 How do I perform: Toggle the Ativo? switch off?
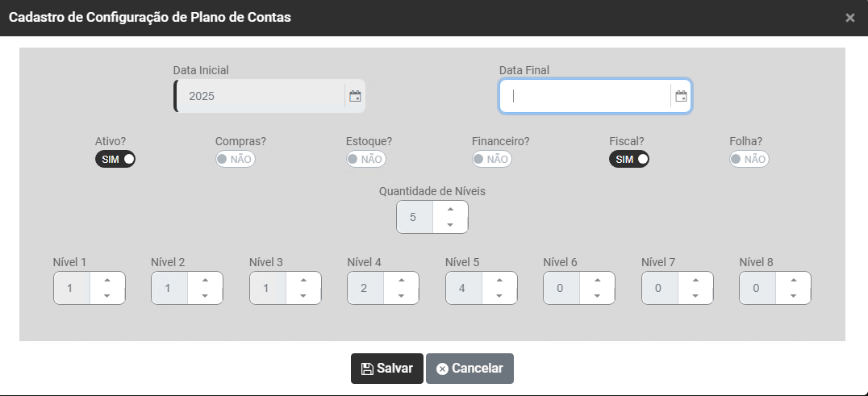click(x=115, y=159)
